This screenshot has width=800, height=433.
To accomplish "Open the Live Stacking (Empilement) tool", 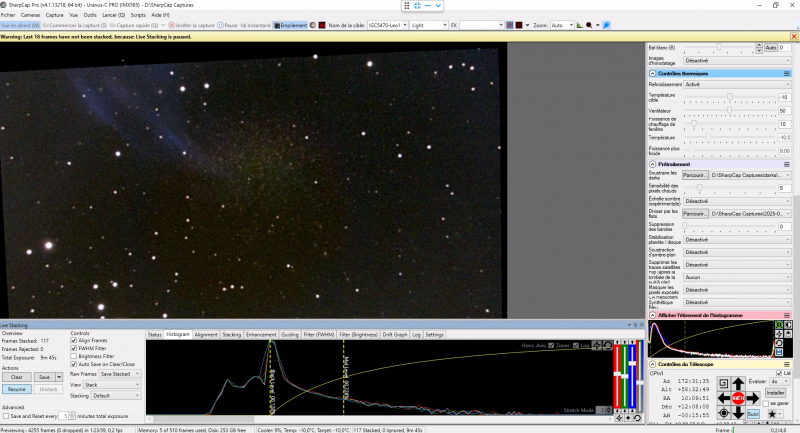I will click(x=290, y=25).
